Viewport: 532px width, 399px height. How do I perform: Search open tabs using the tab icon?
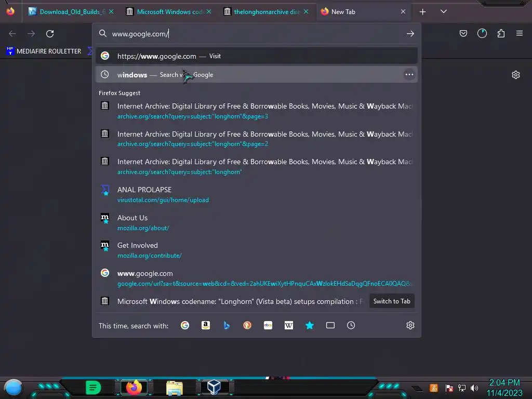point(330,325)
